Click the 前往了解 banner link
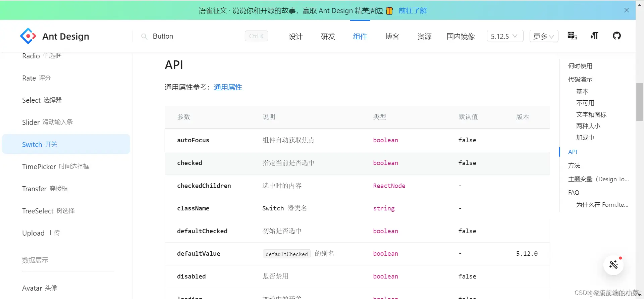 (413, 11)
